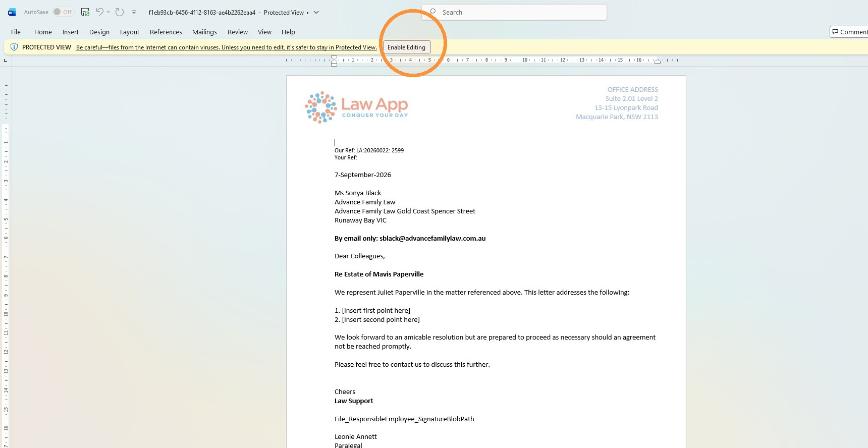The image size is (868, 448).
Task: Click 'Re Estate of Mavis Paperville' heading
Action: (x=379, y=274)
